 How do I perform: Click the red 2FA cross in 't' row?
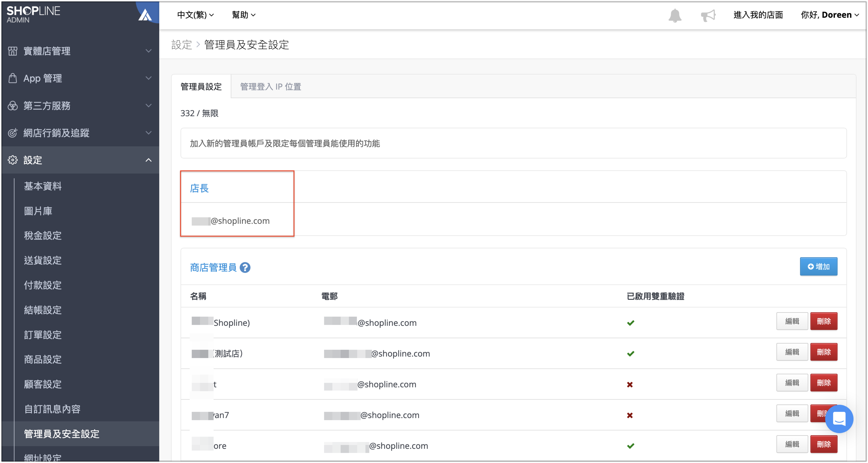(x=630, y=384)
